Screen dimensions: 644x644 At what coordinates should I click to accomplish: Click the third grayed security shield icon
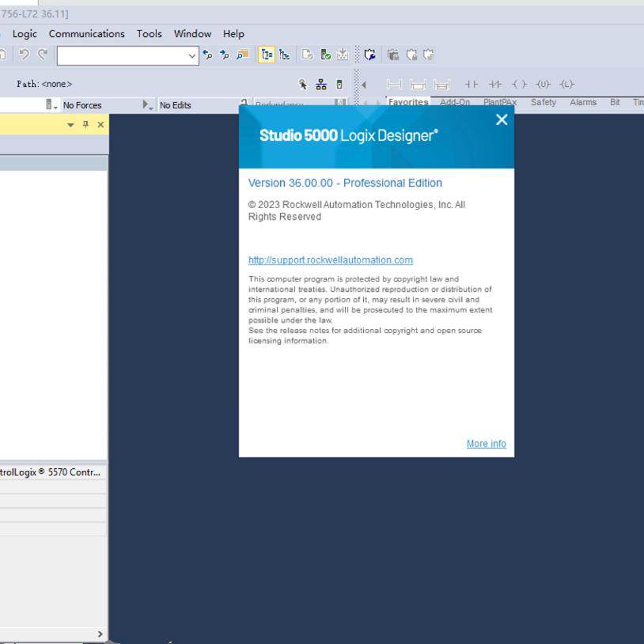(x=428, y=55)
